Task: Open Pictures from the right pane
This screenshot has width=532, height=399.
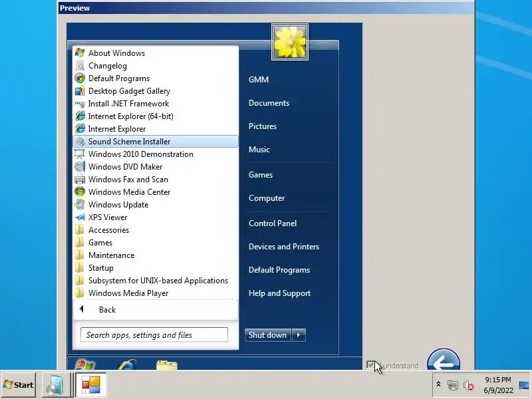Action: point(263,126)
